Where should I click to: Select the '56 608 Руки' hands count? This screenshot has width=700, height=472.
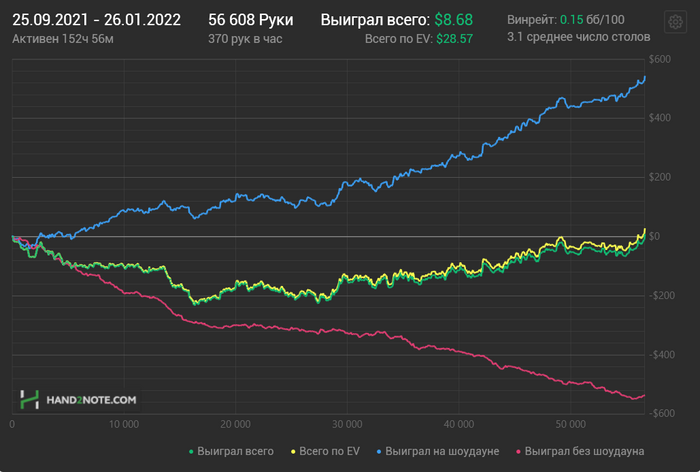pyautogui.click(x=251, y=20)
